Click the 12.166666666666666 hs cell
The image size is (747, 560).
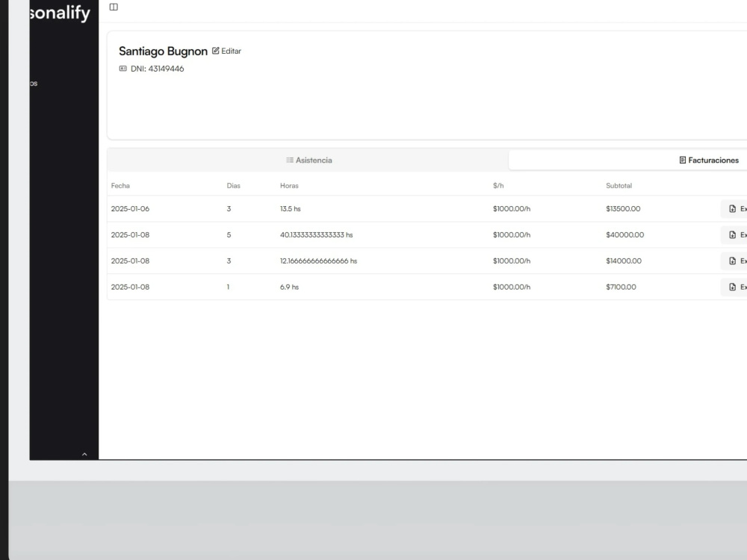tap(318, 261)
